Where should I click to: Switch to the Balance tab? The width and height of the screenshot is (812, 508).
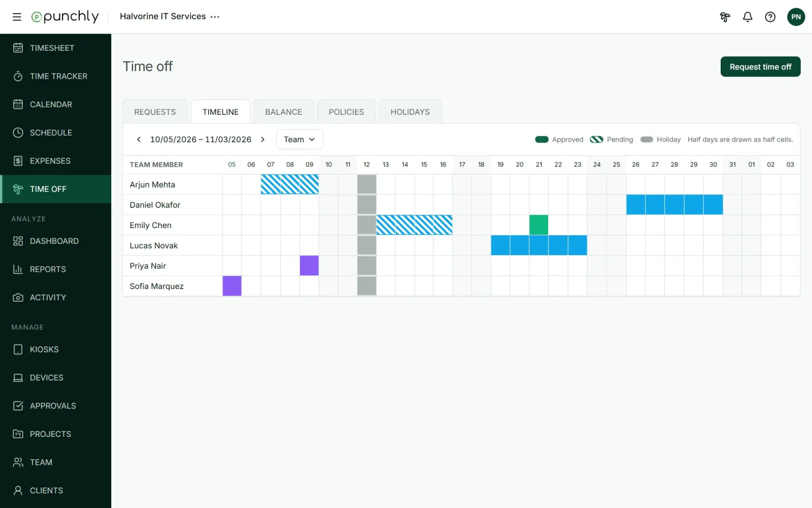pos(283,112)
